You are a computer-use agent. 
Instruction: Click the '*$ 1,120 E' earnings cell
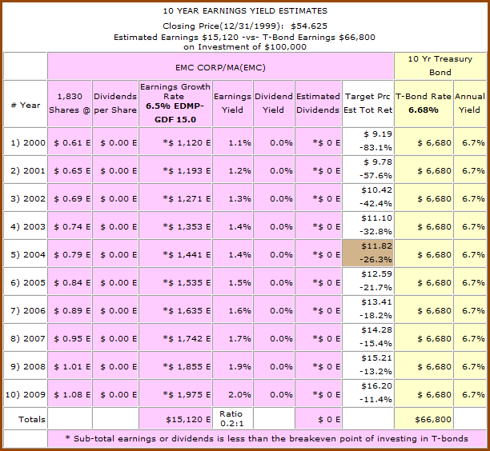[x=175, y=141]
